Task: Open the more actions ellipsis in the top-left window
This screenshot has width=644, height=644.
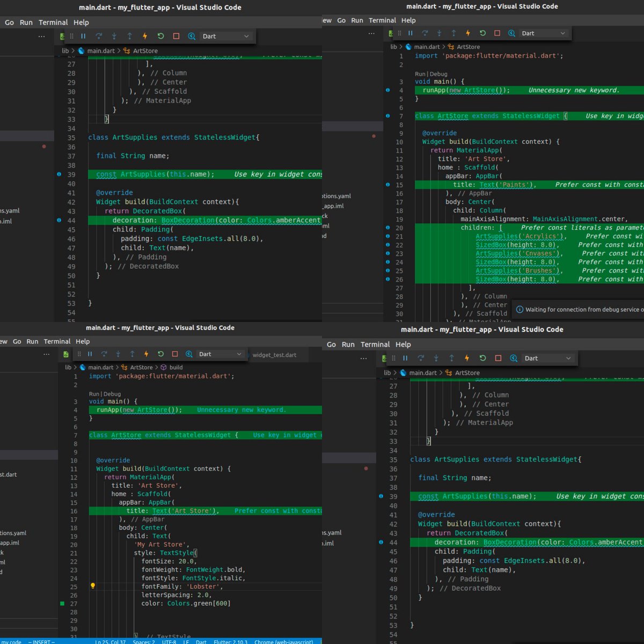Action: coord(41,36)
